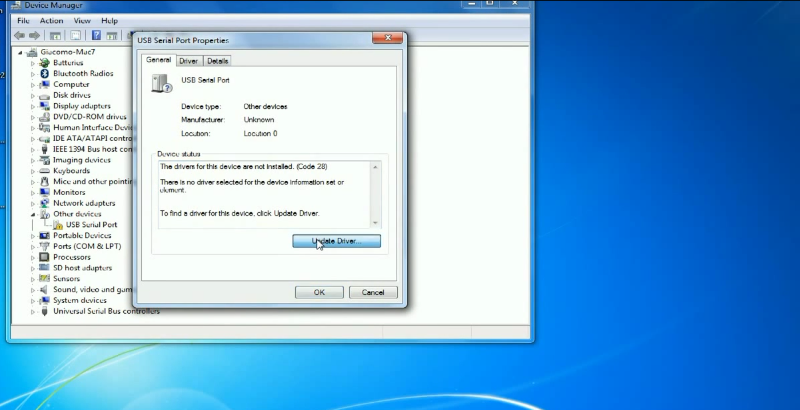Image resolution: width=800 pixels, height=410 pixels.
Task: Open the Action menu
Action: click(x=52, y=20)
